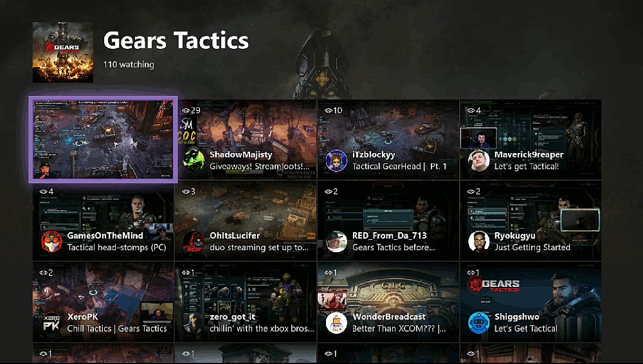Open the zero_got_it stream tile
Viewport: 643px width, 364px height.
tap(246, 302)
